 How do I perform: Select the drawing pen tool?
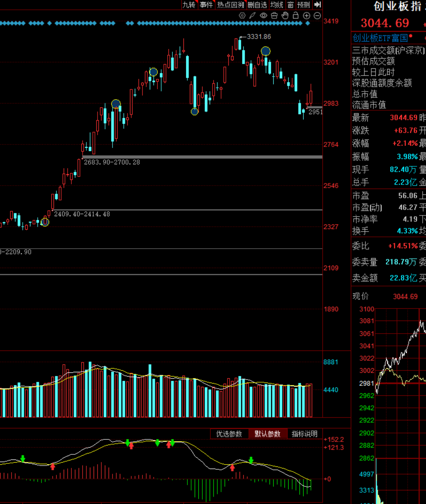pyautogui.click(x=253, y=16)
